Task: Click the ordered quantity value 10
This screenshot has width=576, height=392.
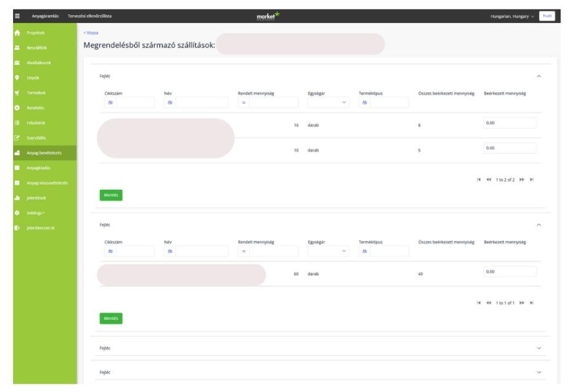Action: (x=296, y=150)
